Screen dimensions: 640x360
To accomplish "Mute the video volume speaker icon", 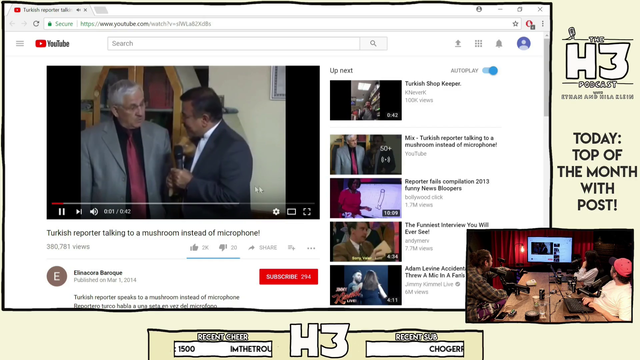I will point(94,211).
